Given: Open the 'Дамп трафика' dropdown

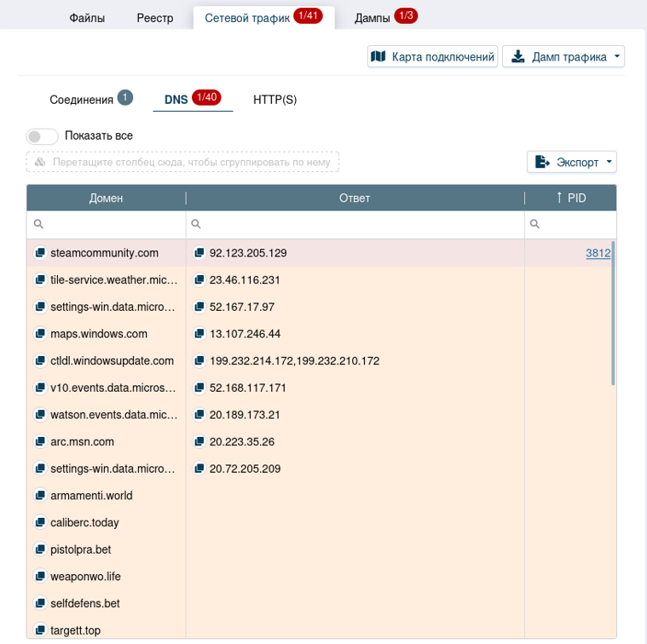Looking at the screenshot, I should 563,57.
